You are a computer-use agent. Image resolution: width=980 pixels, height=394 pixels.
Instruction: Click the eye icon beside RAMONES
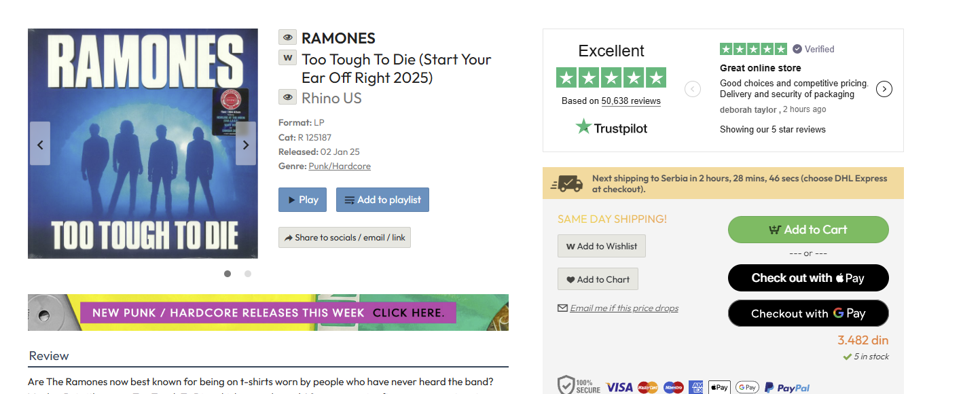[287, 37]
